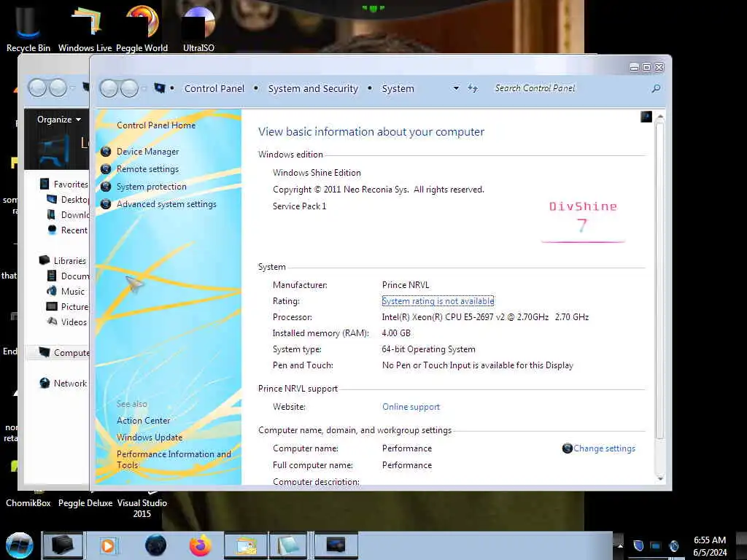The height and width of the screenshot is (560, 747).
Task: Open the recent pages dropdown arrow
Action: 144,88
